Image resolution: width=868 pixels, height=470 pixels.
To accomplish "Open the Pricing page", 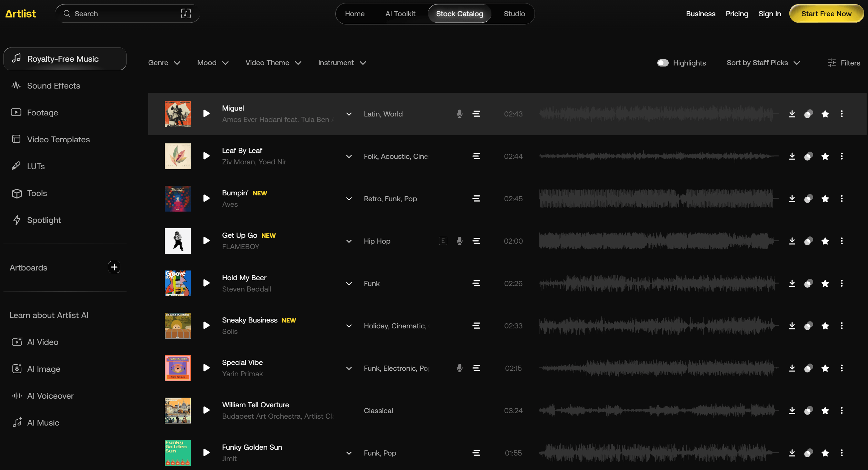I will (737, 14).
